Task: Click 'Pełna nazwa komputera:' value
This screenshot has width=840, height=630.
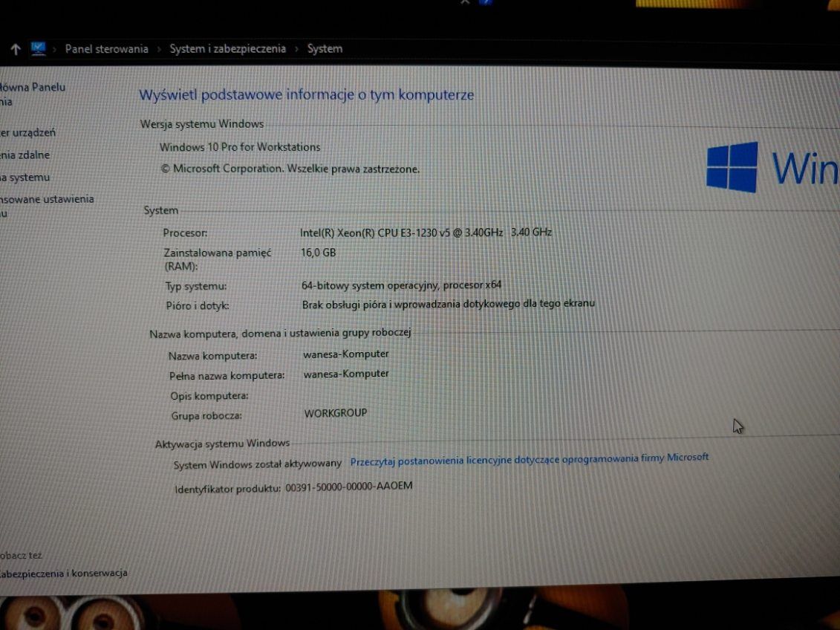Action: tap(346, 374)
